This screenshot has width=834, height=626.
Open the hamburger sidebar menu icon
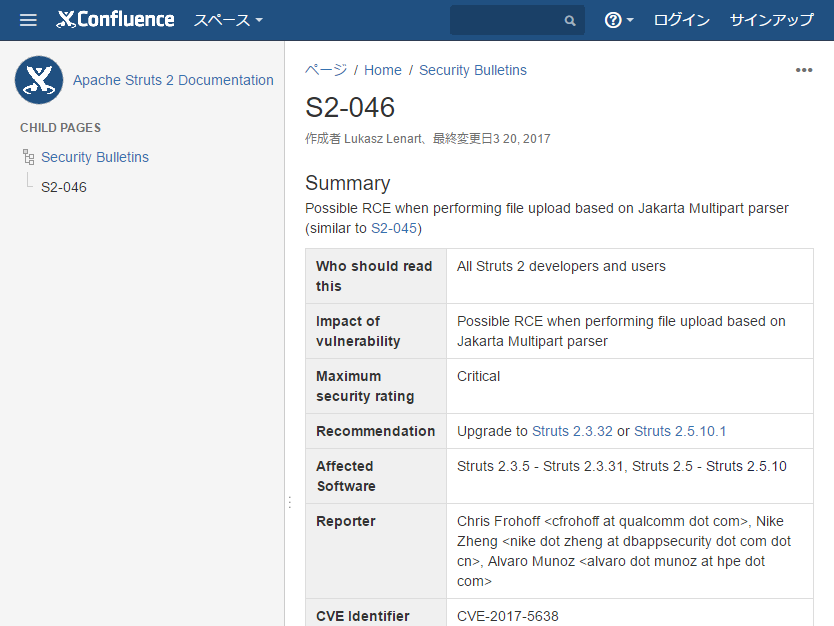point(28,20)
